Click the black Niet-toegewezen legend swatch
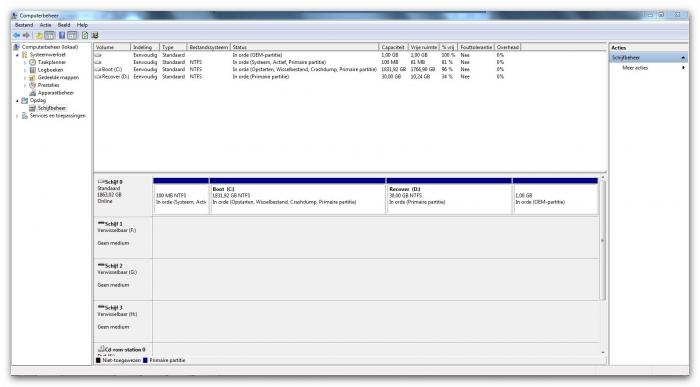Image resolution: width=700 pixels, height=387 pixels. tap(98, 360)
